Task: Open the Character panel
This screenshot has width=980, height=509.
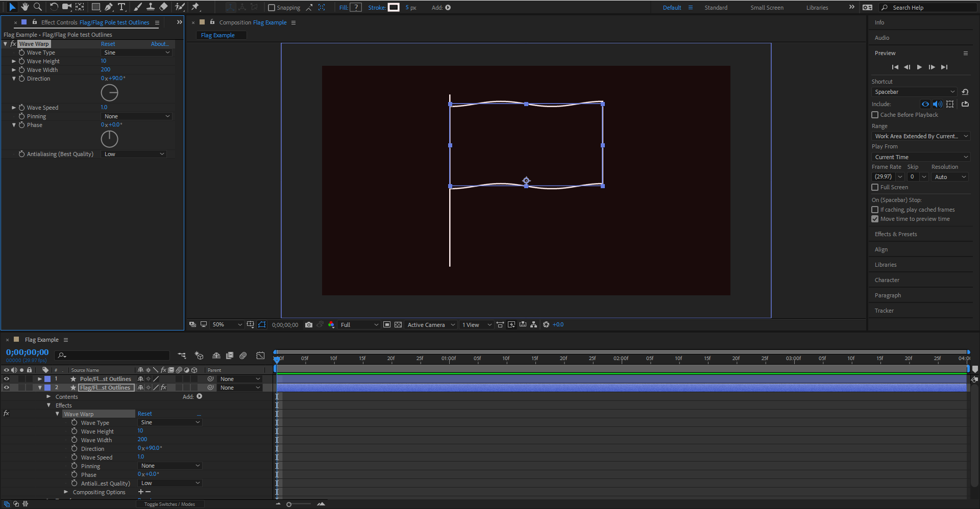Action: 887,280
